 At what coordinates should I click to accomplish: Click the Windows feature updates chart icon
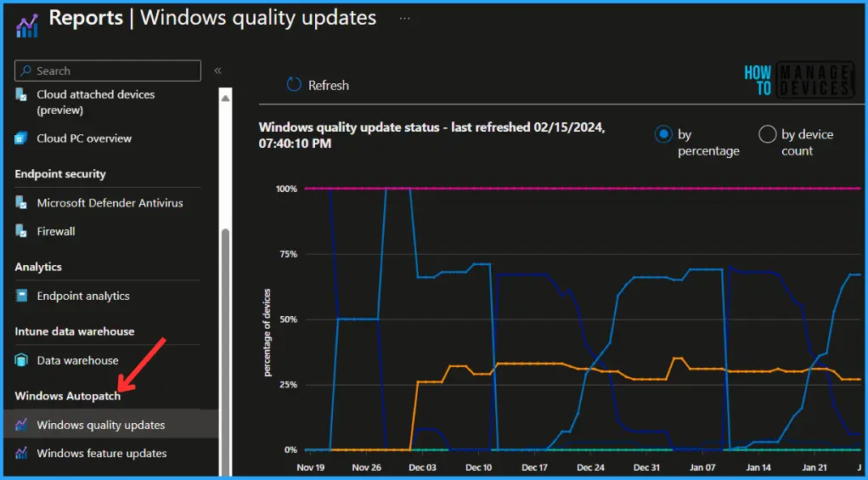21,453
